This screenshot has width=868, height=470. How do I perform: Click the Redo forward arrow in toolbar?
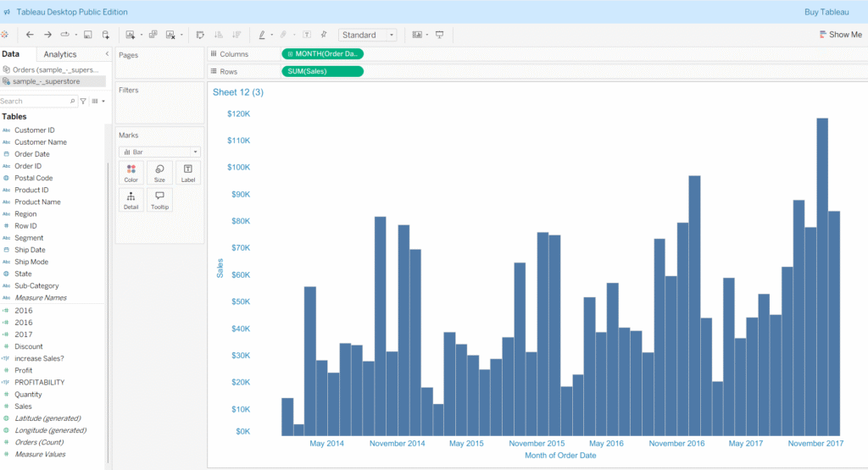coord(47,35)
